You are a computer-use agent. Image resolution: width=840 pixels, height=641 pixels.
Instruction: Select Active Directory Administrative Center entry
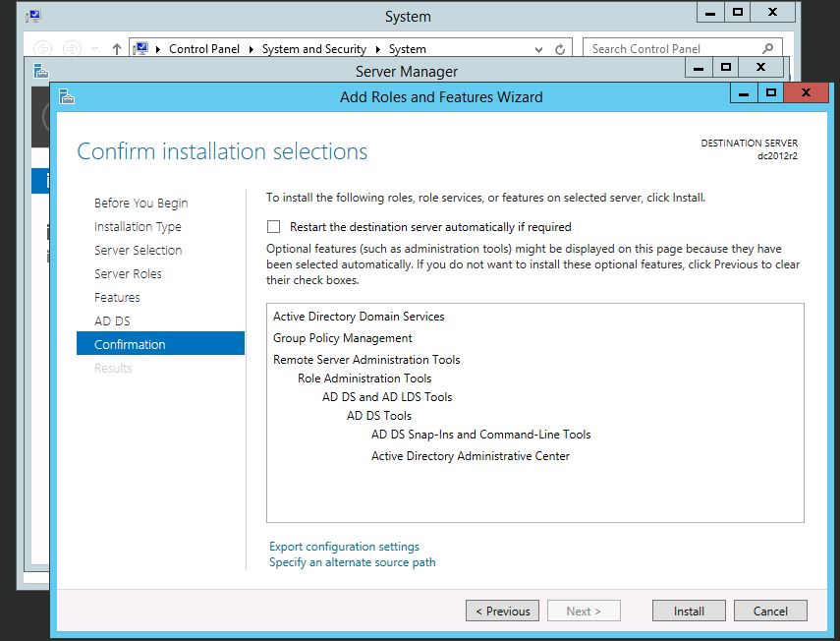click(471, 456)
